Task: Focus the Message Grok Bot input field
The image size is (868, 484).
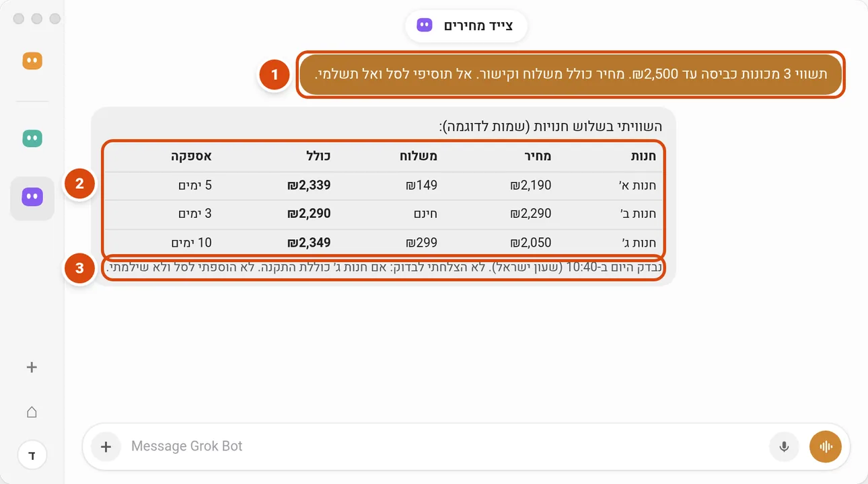Action: [x=444, y=446]
